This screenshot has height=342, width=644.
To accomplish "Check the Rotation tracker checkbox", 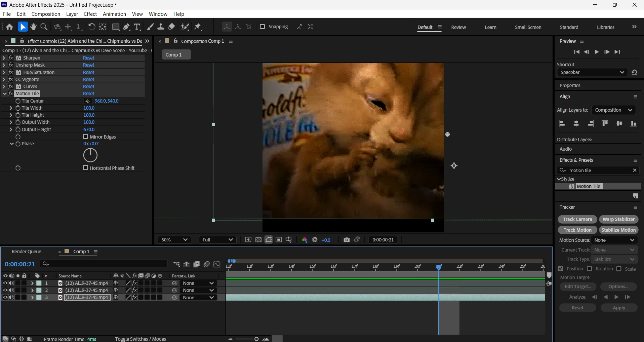I will point(589,269).
